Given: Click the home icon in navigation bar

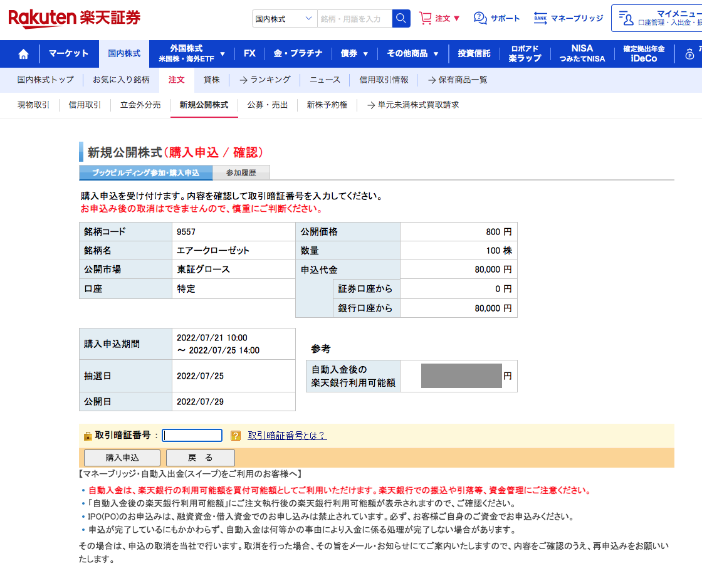Looking at the screenshot, I should coord(23,54).
